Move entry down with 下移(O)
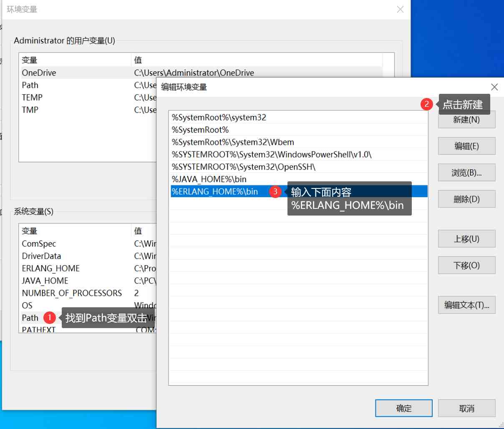The height and width of the screenshot is (429, 504). click(466, 265)
